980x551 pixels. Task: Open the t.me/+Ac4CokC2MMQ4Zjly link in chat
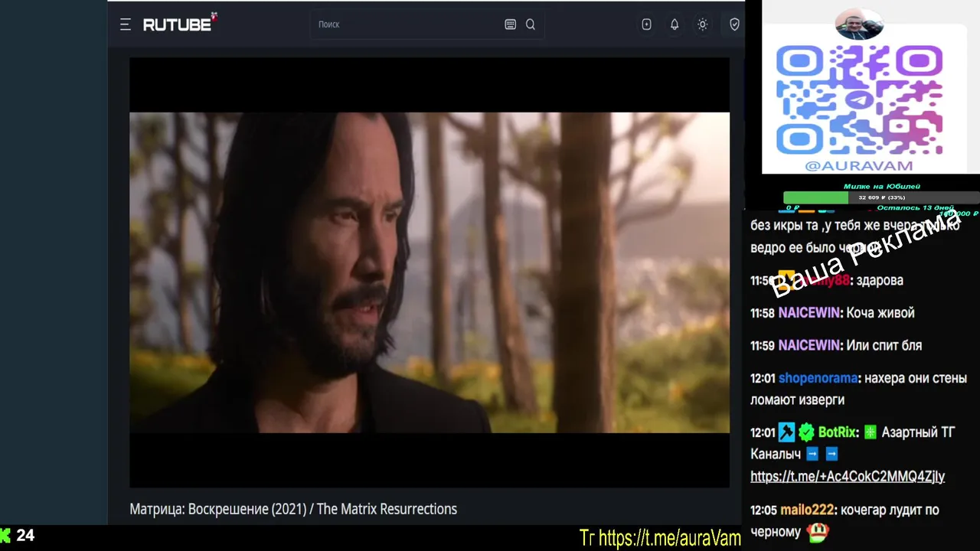pyautogui.click(x=848, y=476)
